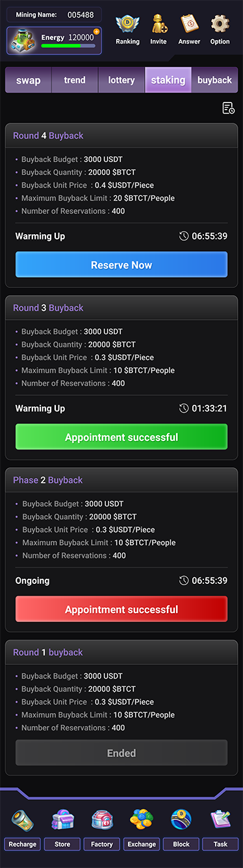Click the blue Reserve Now button

(122, 265)
